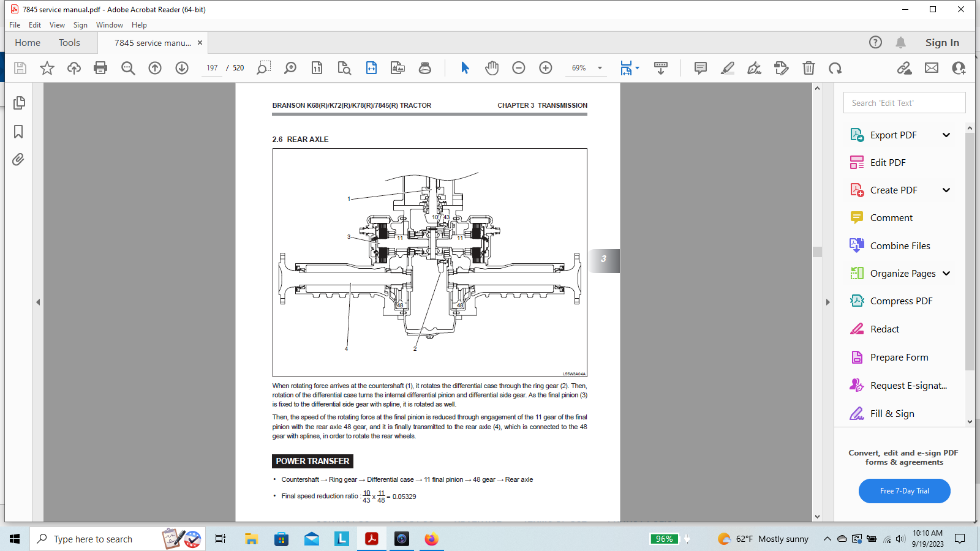Start the Free 7-Day Trial
Image resolution: width=980 pixels, height=551 pixels.
point(905,491)
